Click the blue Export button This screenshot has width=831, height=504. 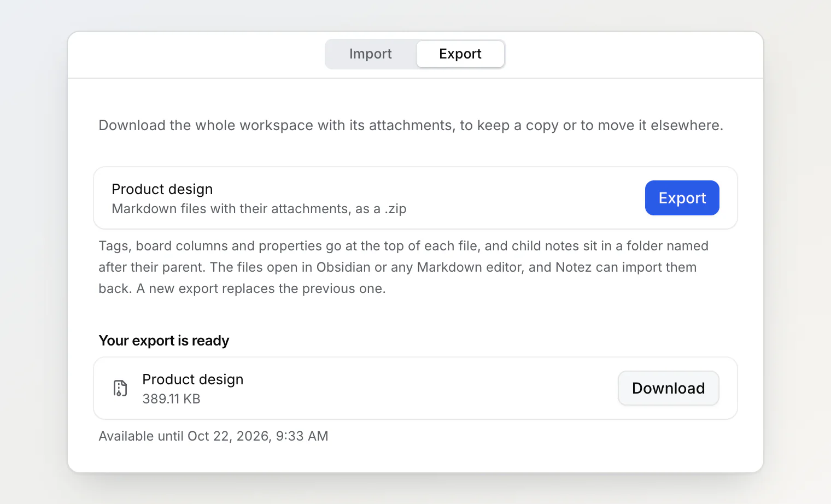tap(682, 198)
